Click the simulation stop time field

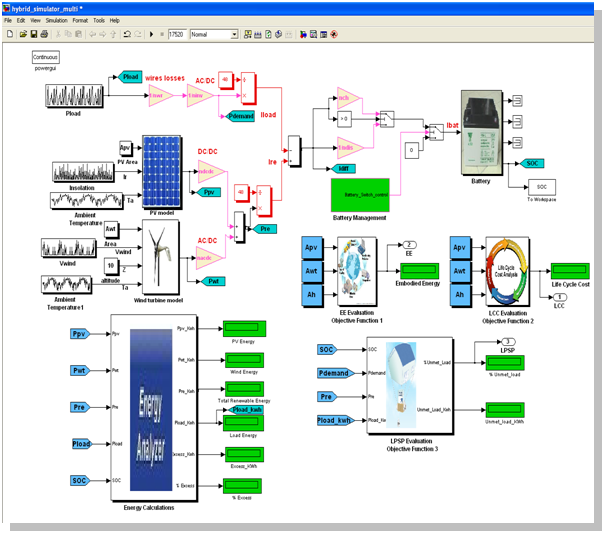point(176,34)
